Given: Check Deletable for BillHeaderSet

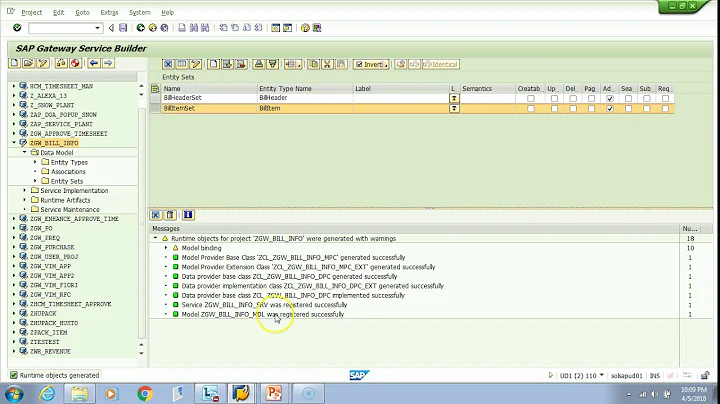Looking at the screenshot, I should tap(573, 98).
